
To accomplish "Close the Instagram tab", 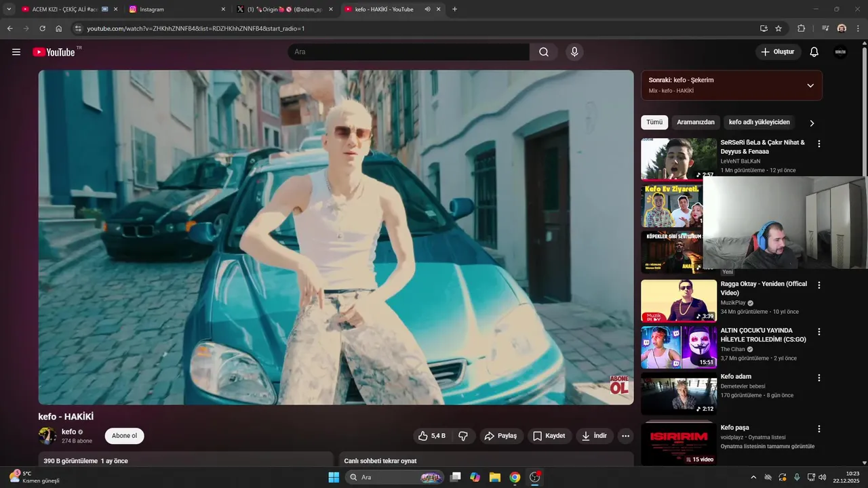I will 223,9.
